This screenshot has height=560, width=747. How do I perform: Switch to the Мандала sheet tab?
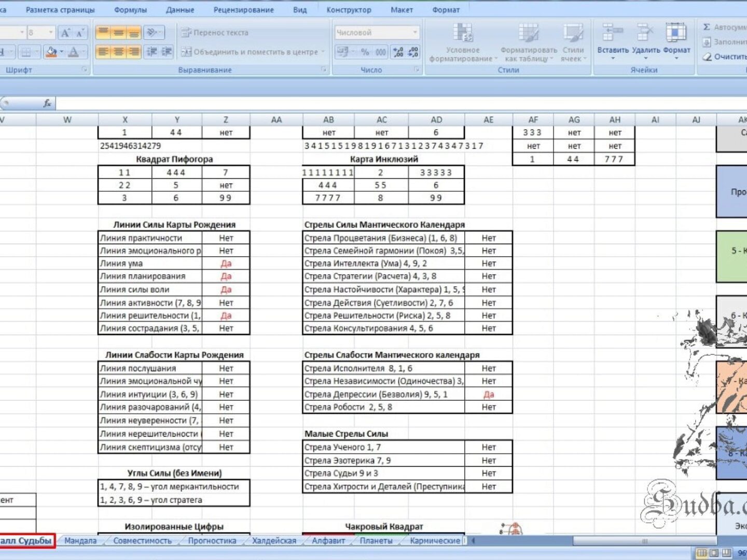pyautogui.click(x=80, y=541)
